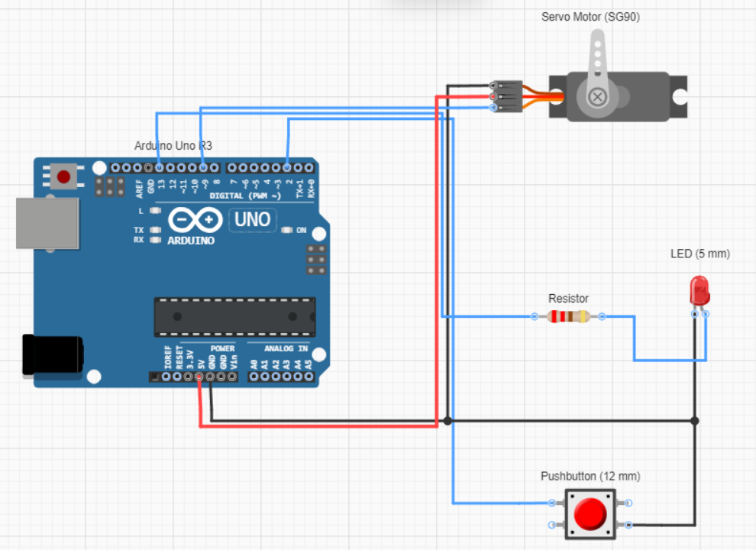
Task: Click the Arduino A5 analog pin
Action: [309, 377]
